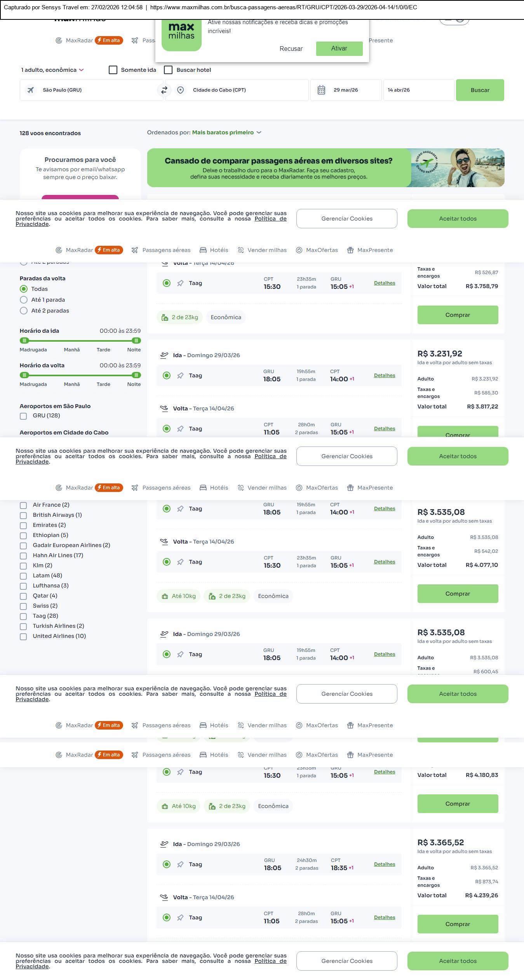Expand the Mais baratos primeiro sort dropdown

tap(226, 132)
